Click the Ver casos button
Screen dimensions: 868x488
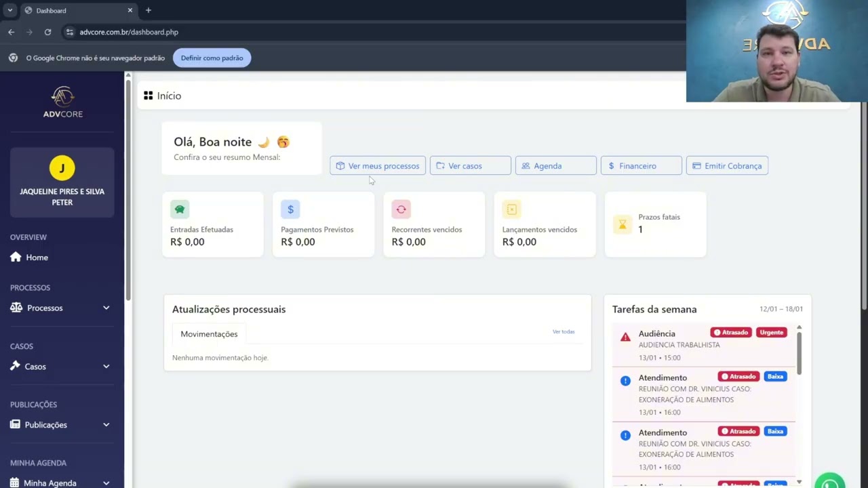pos(471,166)
